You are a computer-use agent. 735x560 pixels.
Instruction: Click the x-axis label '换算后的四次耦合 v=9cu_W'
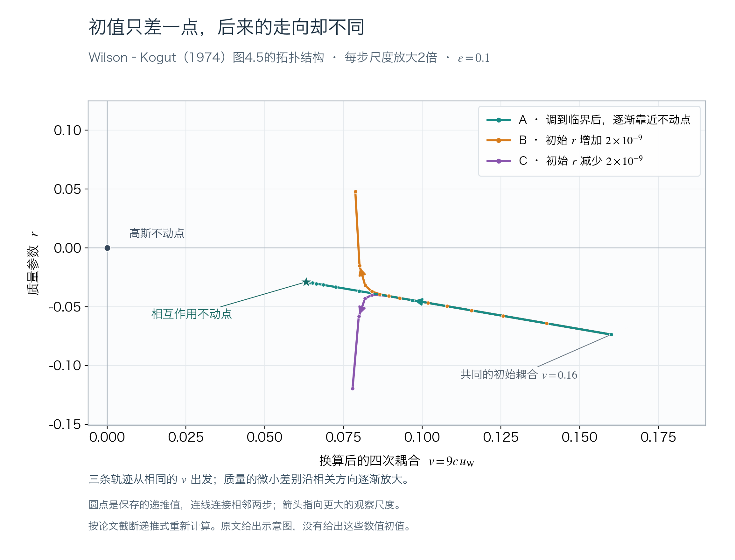pyautogui.click(x=397, y=461)
